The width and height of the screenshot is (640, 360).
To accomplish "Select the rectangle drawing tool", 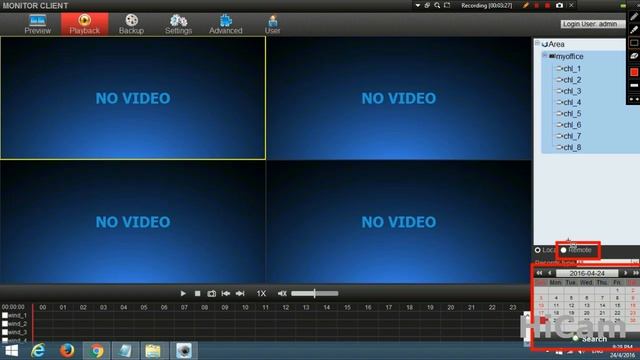I will [634, 43].
